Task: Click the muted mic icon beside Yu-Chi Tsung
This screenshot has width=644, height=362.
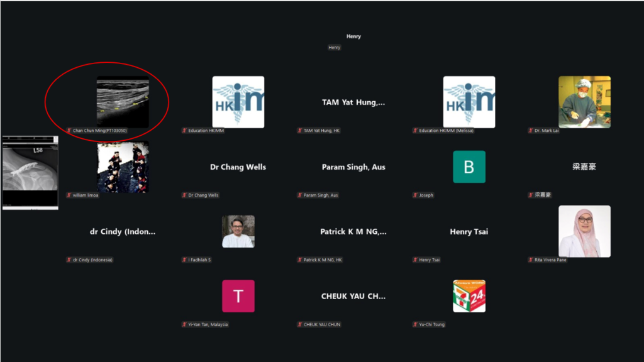Action: pyautogui.click(x=415, y=325)
